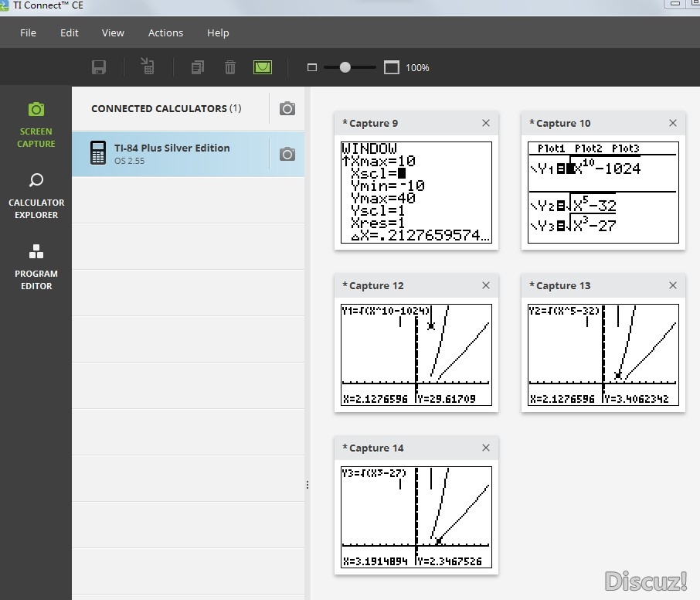Click the large thumbnail size icon
Screen dimensions: 700x600
[392, 67]
